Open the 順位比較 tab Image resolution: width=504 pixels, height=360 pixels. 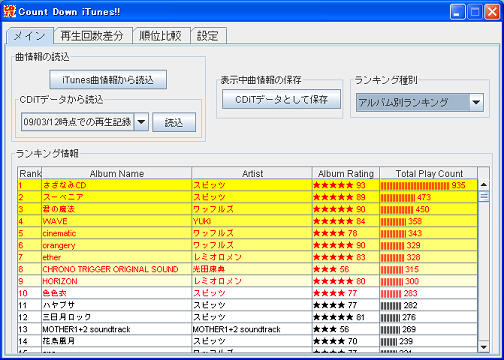click(x=161, y=36)
